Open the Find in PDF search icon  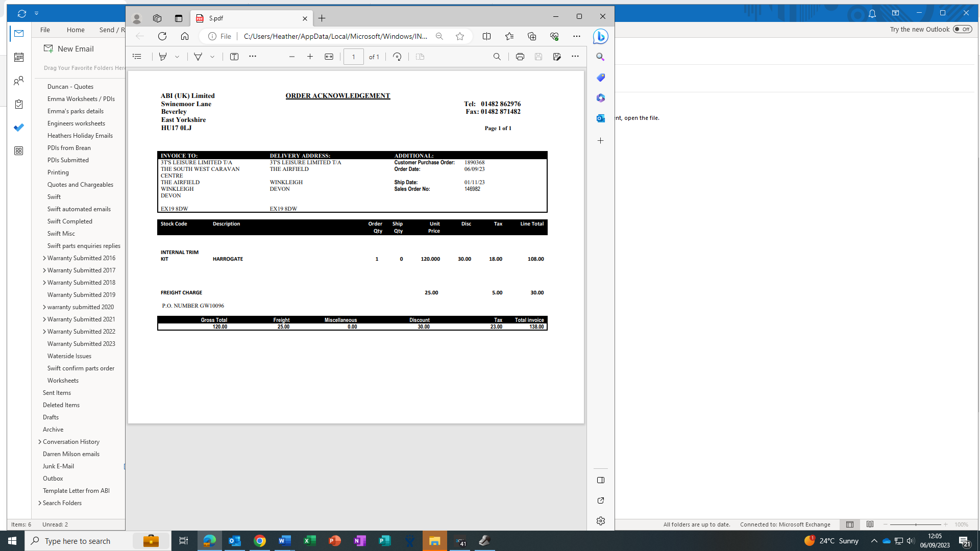497,57
